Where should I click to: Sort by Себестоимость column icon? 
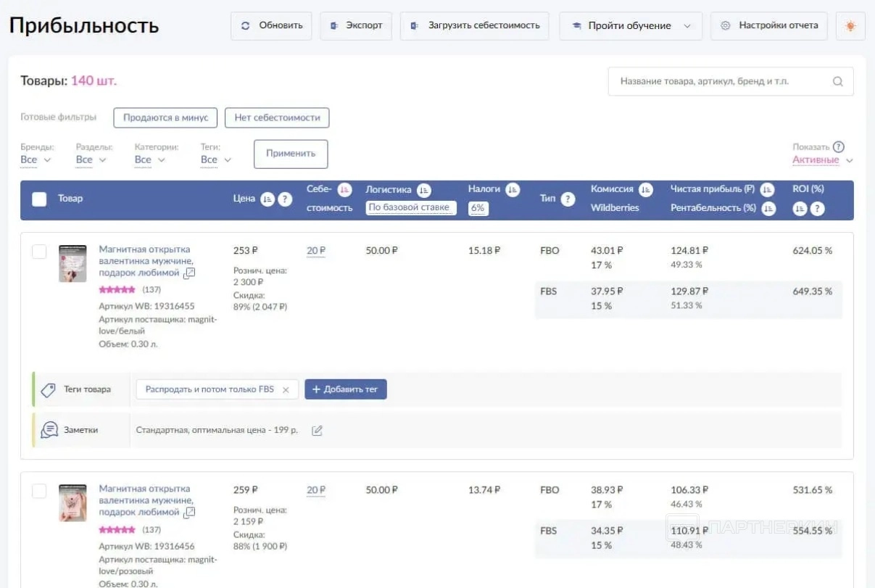point(345,190)
